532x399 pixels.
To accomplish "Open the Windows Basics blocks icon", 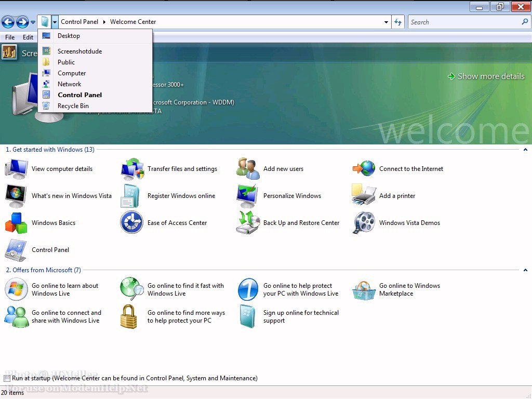I will pyautogui.click(x=16, y=223).
